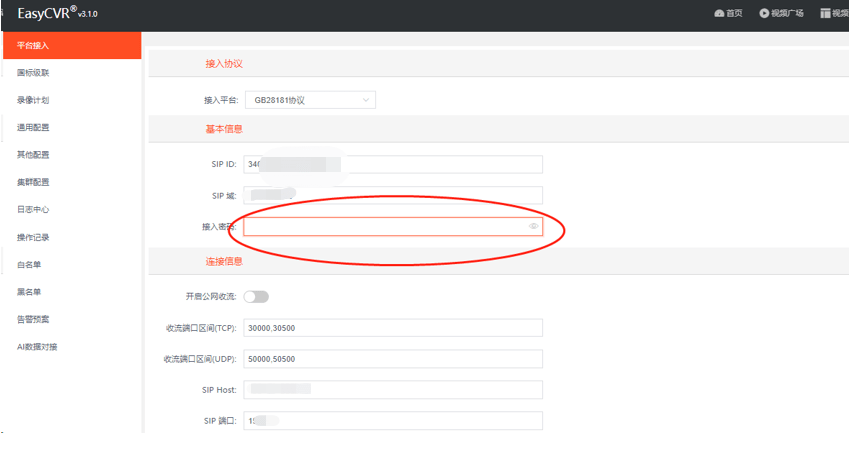Open 国标级联 from the sidebar
Screen dimensions: 853x452
pos(34,73)
